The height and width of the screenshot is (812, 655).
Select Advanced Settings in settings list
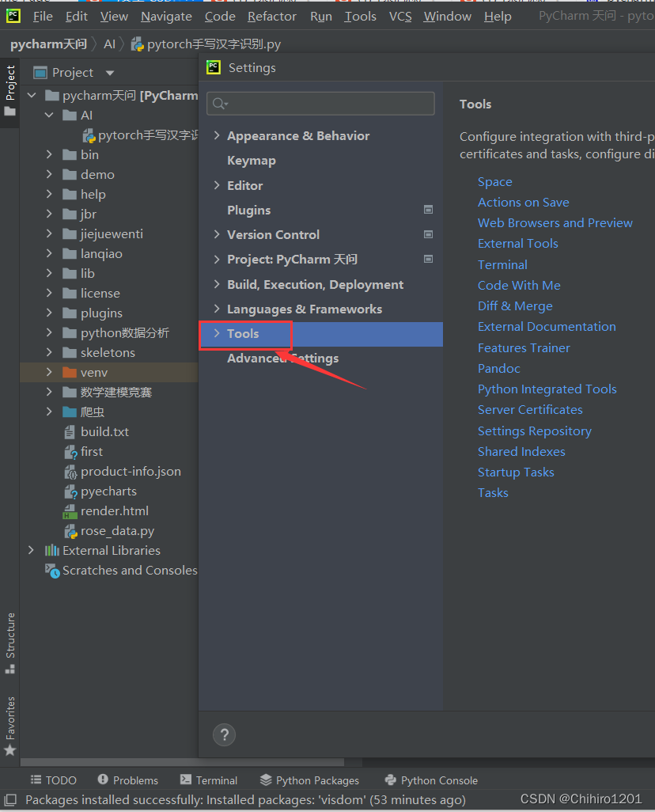coord(282,359)
